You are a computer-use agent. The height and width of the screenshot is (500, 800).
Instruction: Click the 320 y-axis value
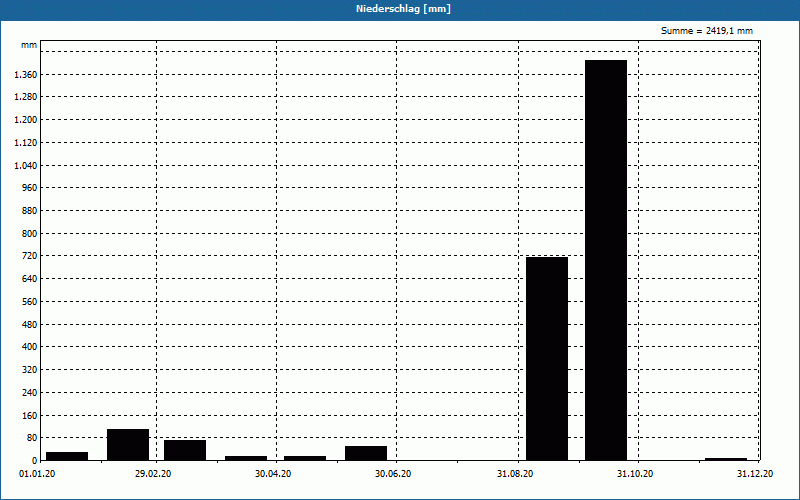(x=31, y=370)
